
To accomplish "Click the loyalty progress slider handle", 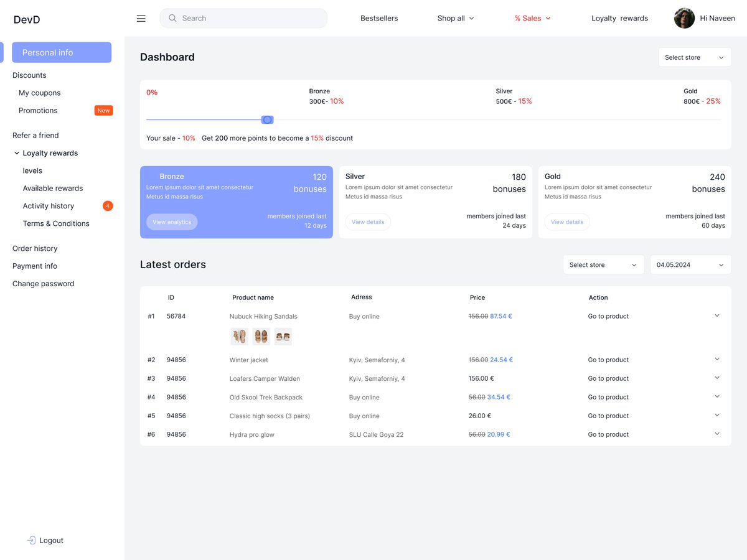I will 268,119.
